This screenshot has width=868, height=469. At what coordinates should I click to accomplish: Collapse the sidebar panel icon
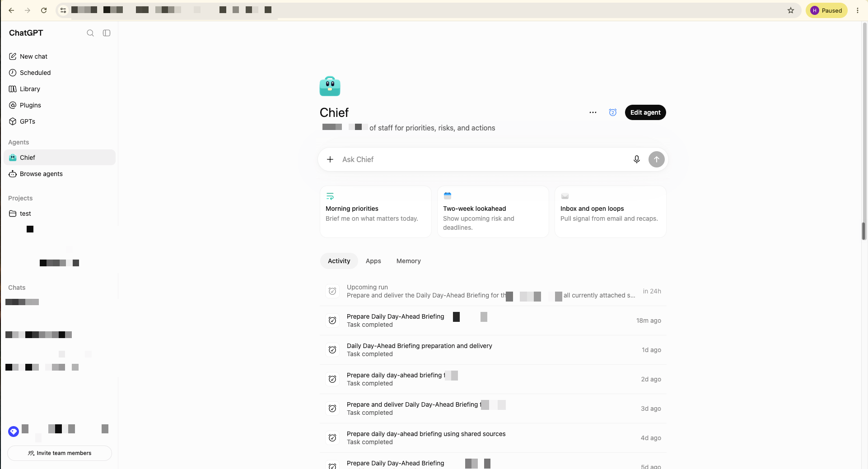107,33
